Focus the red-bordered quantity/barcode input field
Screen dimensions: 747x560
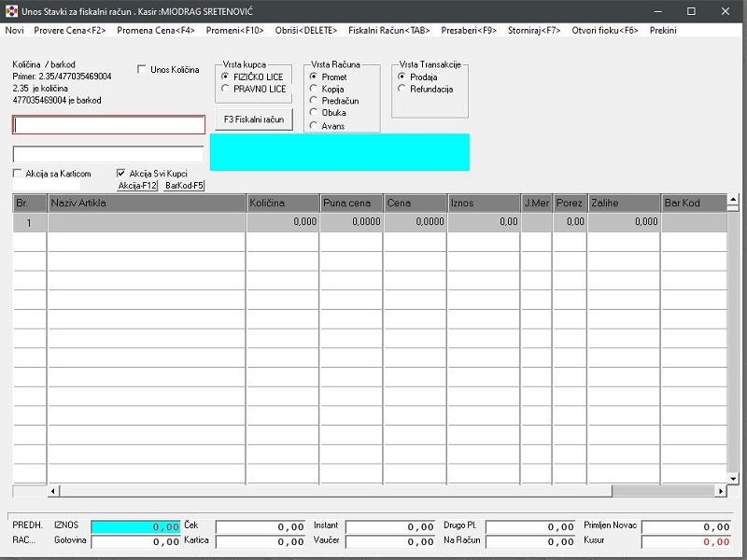click(108, 125)
